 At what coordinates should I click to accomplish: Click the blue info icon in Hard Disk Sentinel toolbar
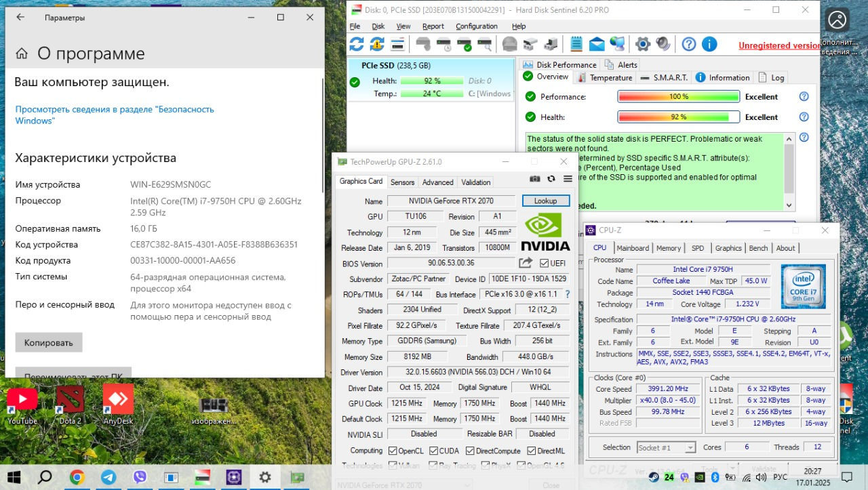tap(709, 45)
